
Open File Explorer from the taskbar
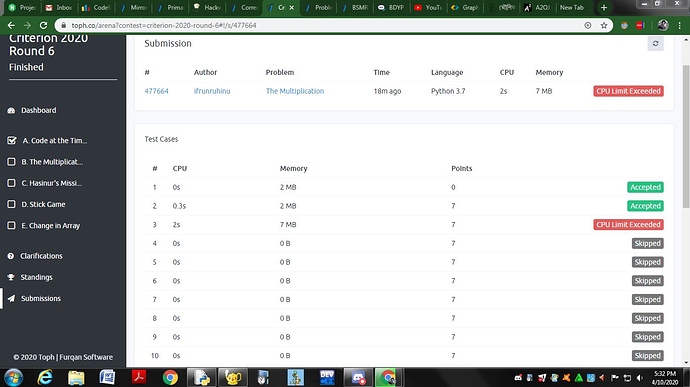(x=76, y=378)
